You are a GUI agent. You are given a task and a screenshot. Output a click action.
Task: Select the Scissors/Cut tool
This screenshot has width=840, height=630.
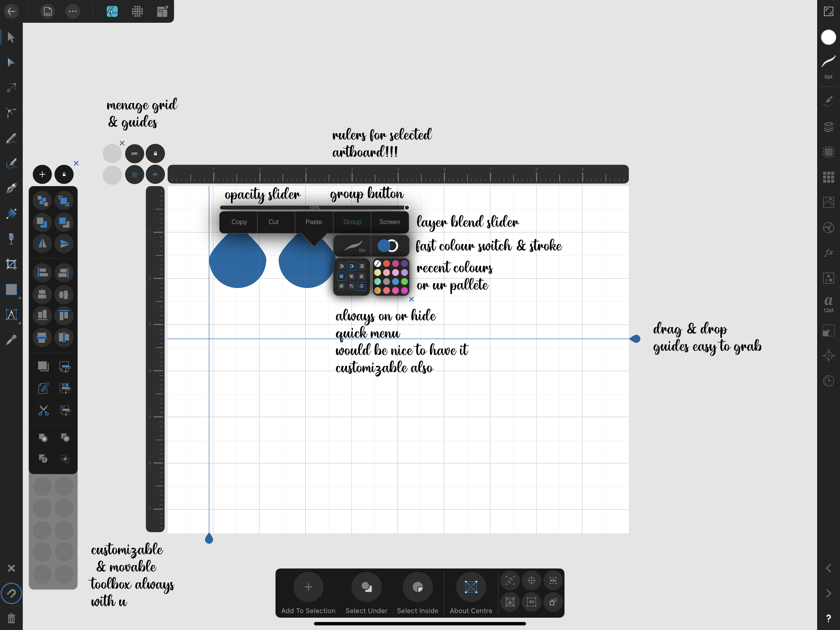[42, 410]
